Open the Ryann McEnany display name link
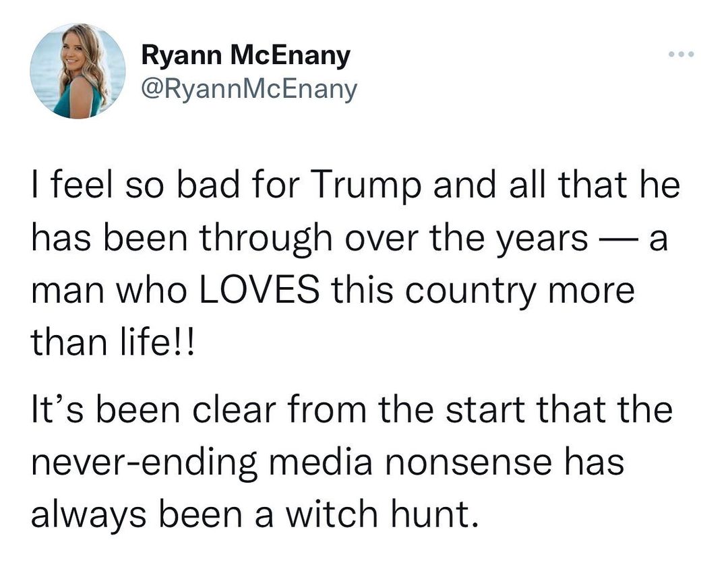The image size is (728, 573). tap(245, 55)
